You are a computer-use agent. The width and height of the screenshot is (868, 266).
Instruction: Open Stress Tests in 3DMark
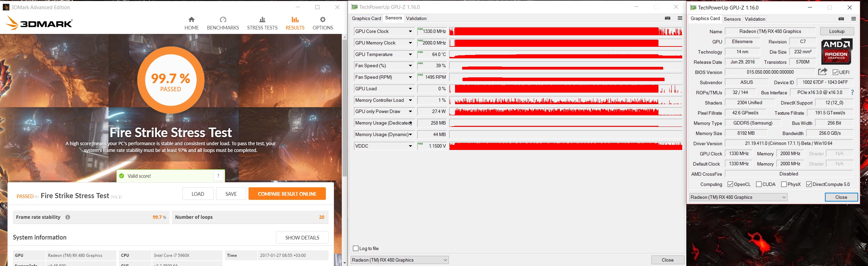[262, 23]
